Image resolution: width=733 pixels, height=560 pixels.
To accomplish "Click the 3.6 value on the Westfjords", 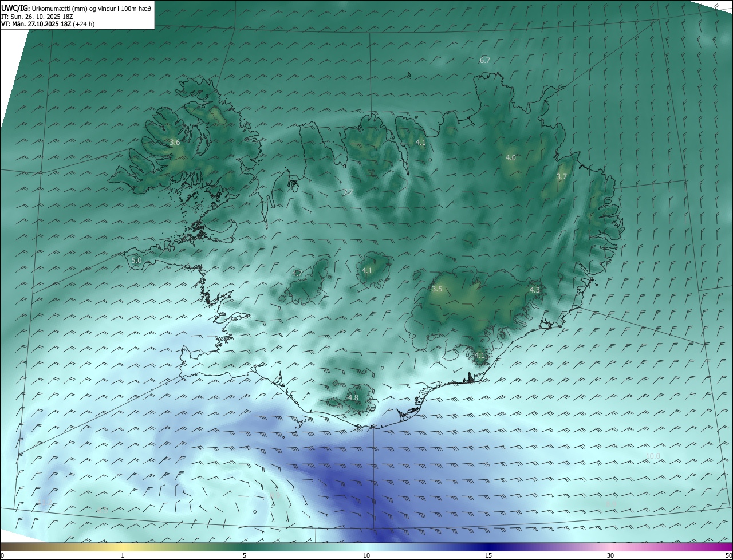I will pos(175,143).
